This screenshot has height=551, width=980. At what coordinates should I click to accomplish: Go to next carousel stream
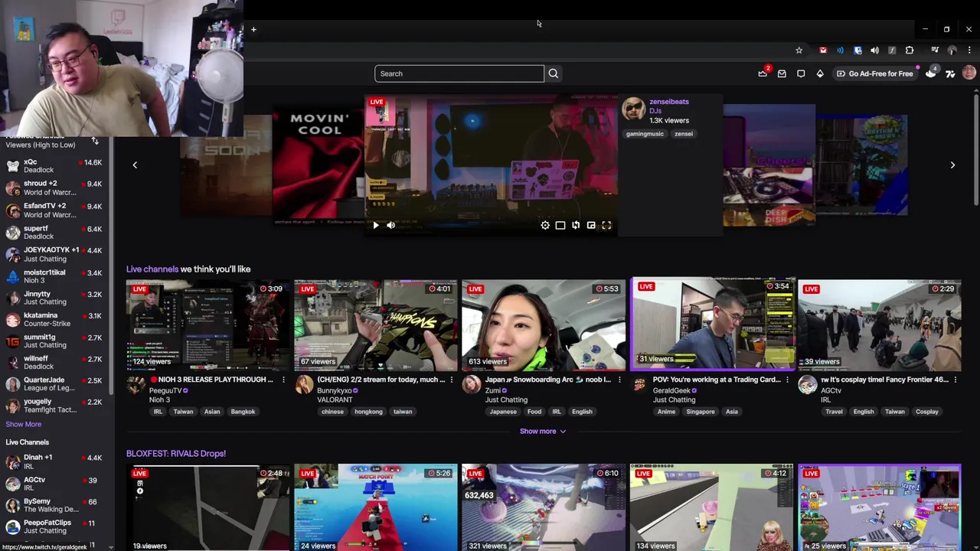(x=952, y=165)
